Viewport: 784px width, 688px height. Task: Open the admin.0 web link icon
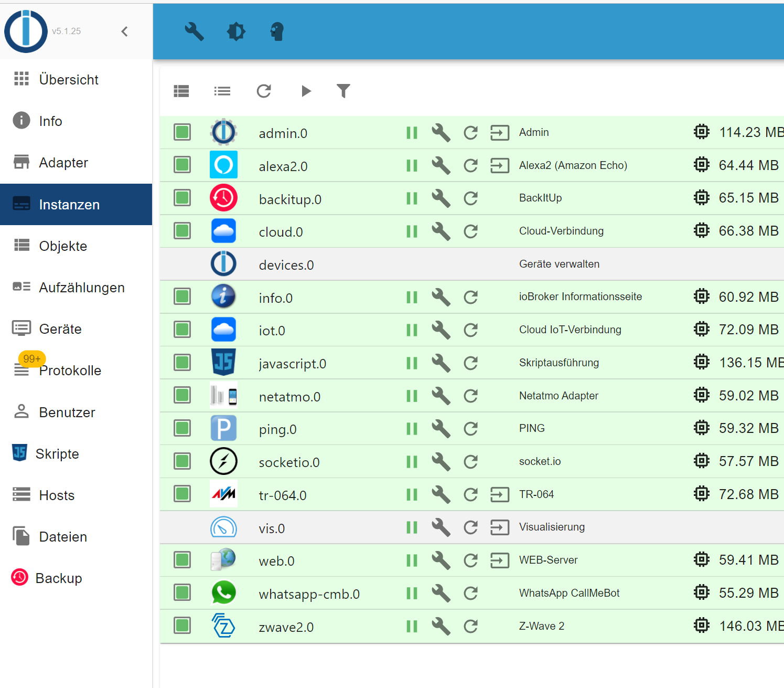coord(499,132)
